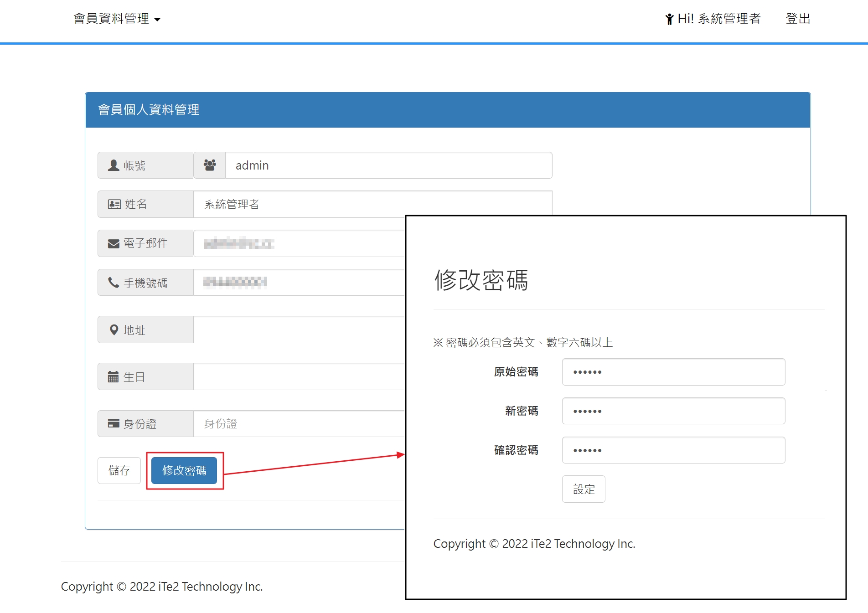The image size is (868, 613).
Task: Click the copyright text in the password dialog
Action: [x=534, y=544]
